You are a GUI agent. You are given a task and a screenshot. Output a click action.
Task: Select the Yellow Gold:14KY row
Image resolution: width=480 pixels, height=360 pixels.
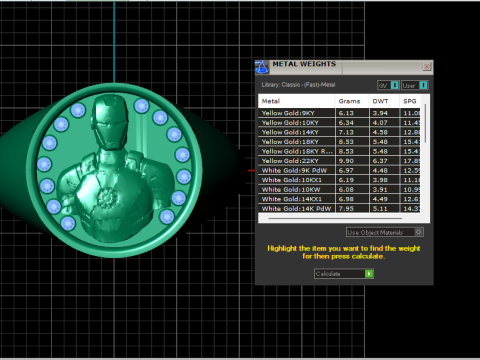tap(339, 132)
